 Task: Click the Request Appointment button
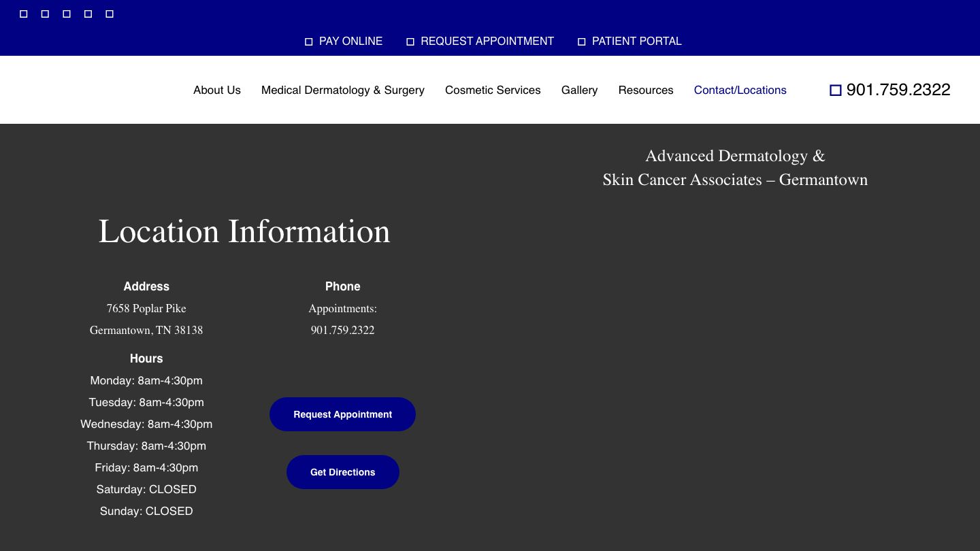[342, 414]
